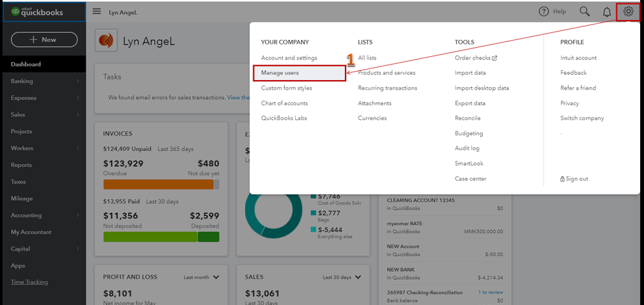Click Order checks external link
This screenshot has height=305, width=644.
click(476, 58)
